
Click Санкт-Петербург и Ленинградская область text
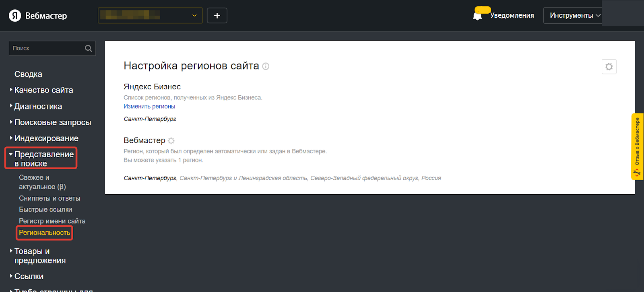pos(243,178)
